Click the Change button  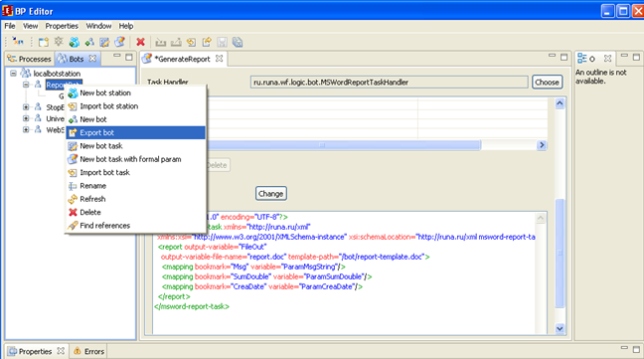tap(270, 194)
